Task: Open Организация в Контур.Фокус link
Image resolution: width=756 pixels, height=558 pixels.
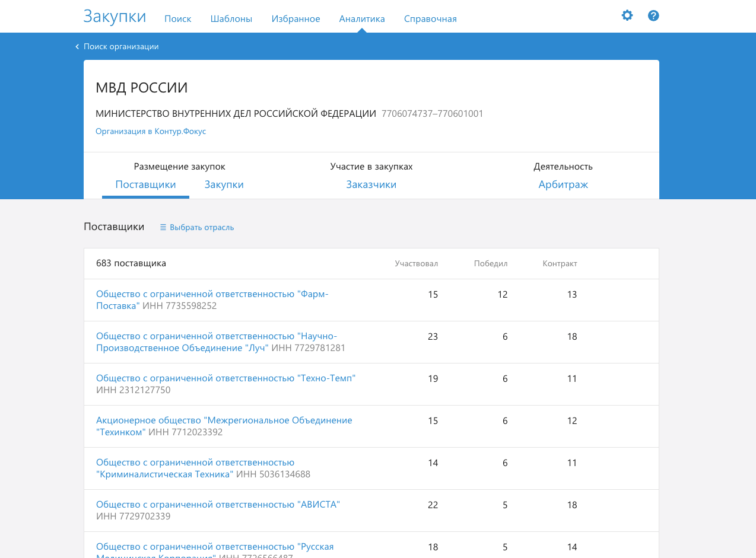Action: [150, 131]
